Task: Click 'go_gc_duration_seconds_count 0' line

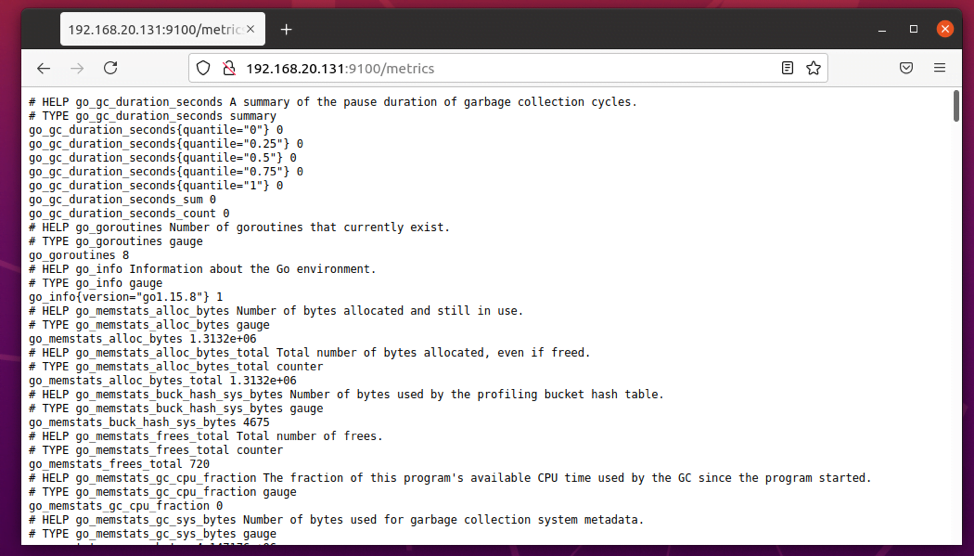Action: coord(129,213)
